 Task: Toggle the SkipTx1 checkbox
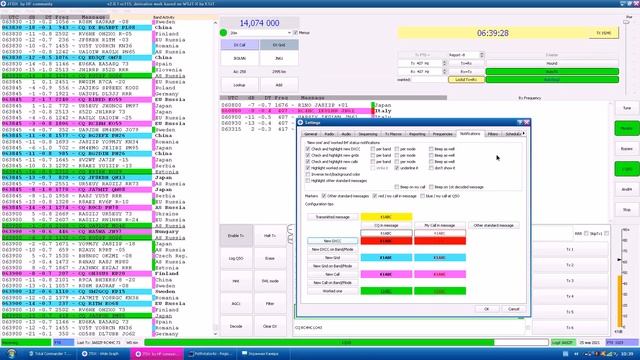pyautogui.click(x=607, y=233)
